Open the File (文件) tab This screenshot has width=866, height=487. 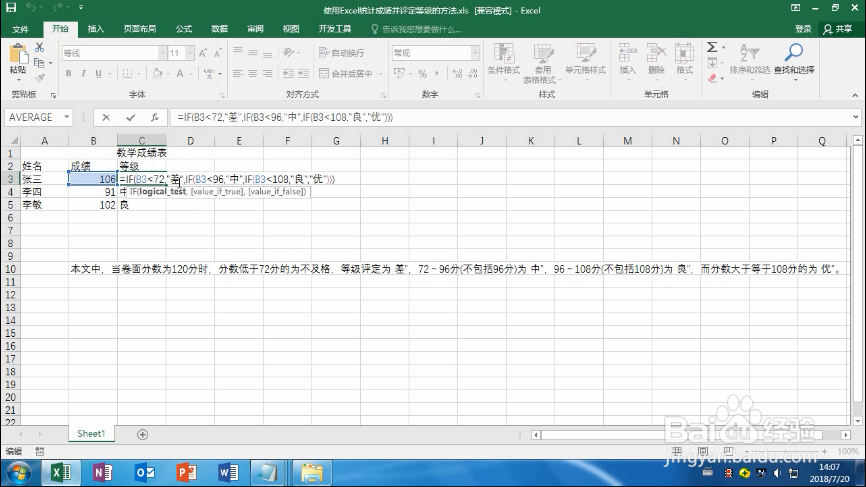coord(20,29)
